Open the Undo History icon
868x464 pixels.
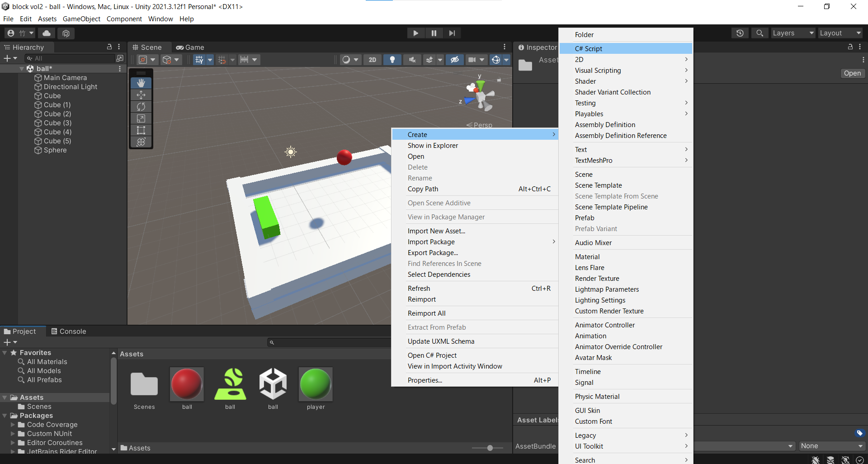740,33
